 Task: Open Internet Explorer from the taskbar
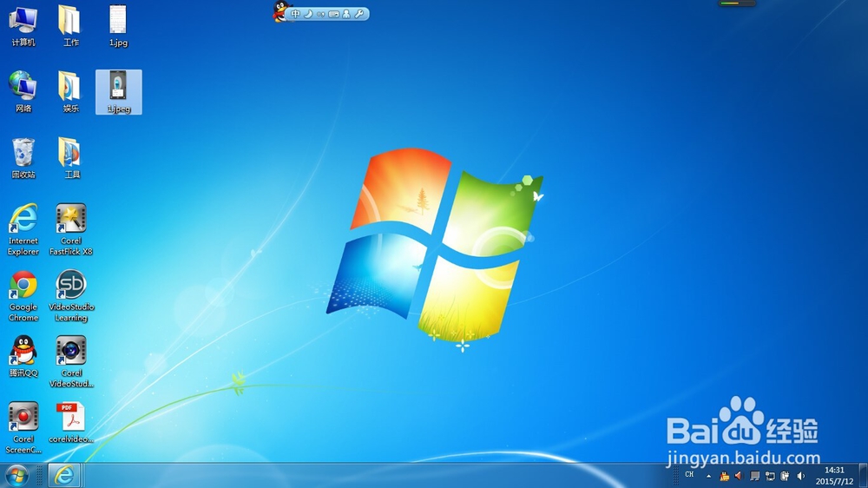(64, 475)
